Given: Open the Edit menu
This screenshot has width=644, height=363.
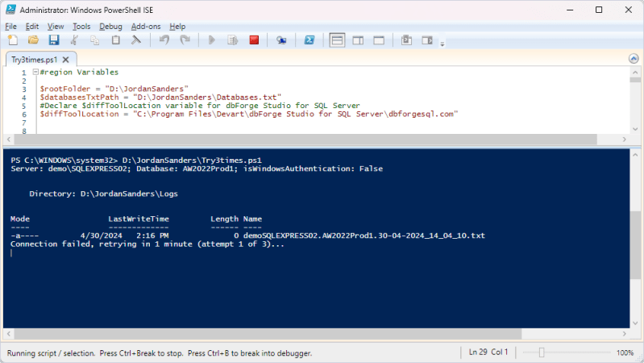Looking at the screenshot, I should [x=32, y=27].
